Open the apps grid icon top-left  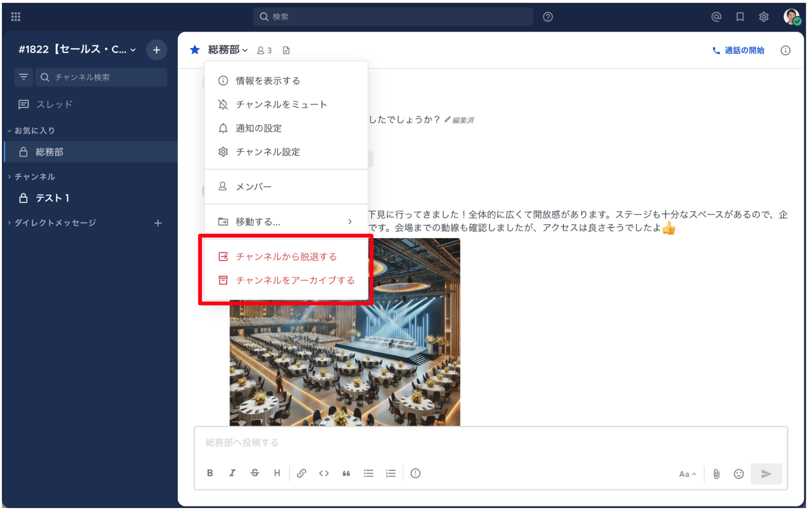(15, 16)
